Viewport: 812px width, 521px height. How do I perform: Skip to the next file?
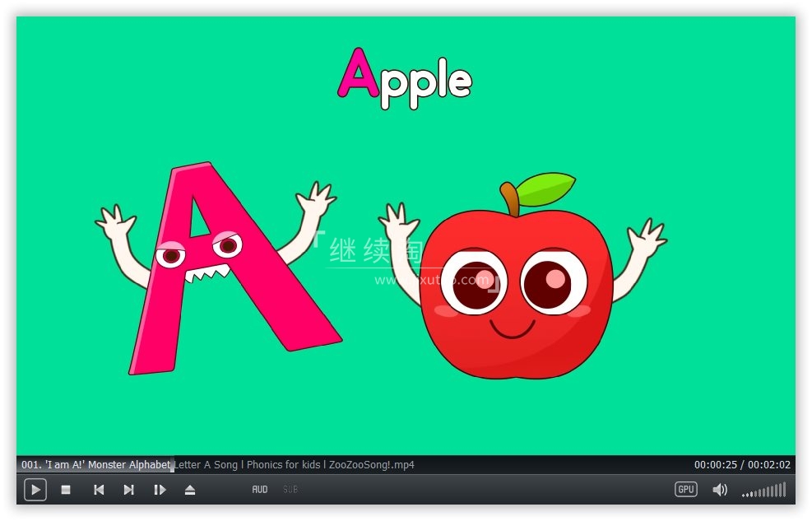[128, 490]
